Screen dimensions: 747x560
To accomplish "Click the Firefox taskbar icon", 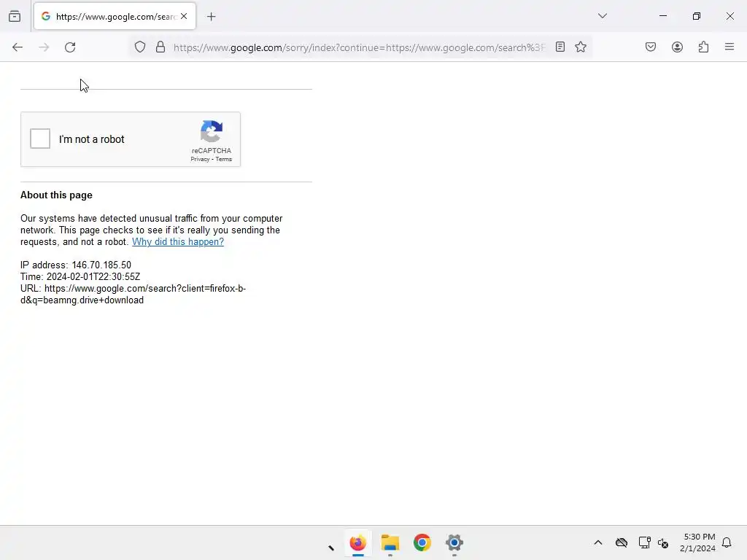I will click(x=357, y=542).
